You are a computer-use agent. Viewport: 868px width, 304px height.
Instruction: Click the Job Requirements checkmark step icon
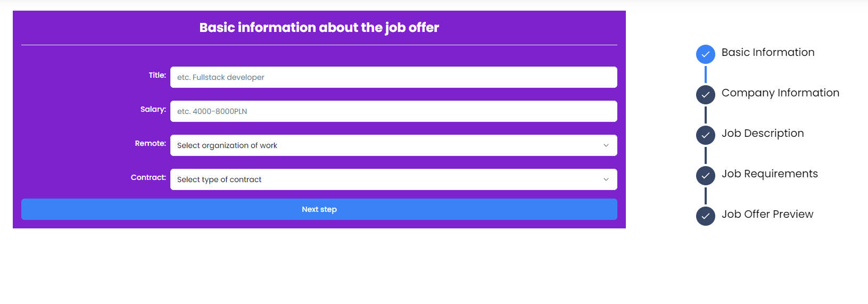pos(705,176)
